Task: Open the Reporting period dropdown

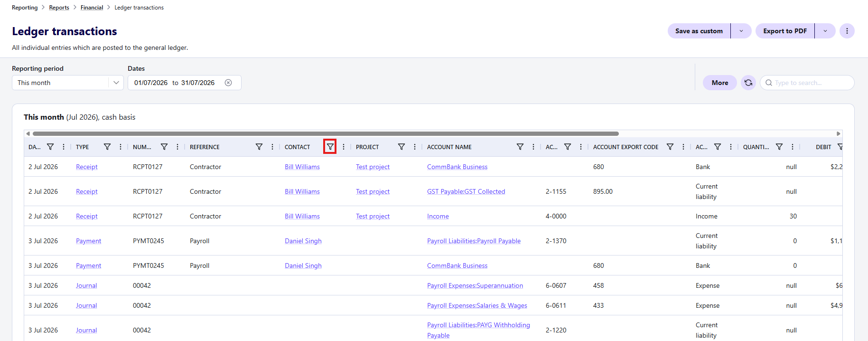Action: coord(68,83)
